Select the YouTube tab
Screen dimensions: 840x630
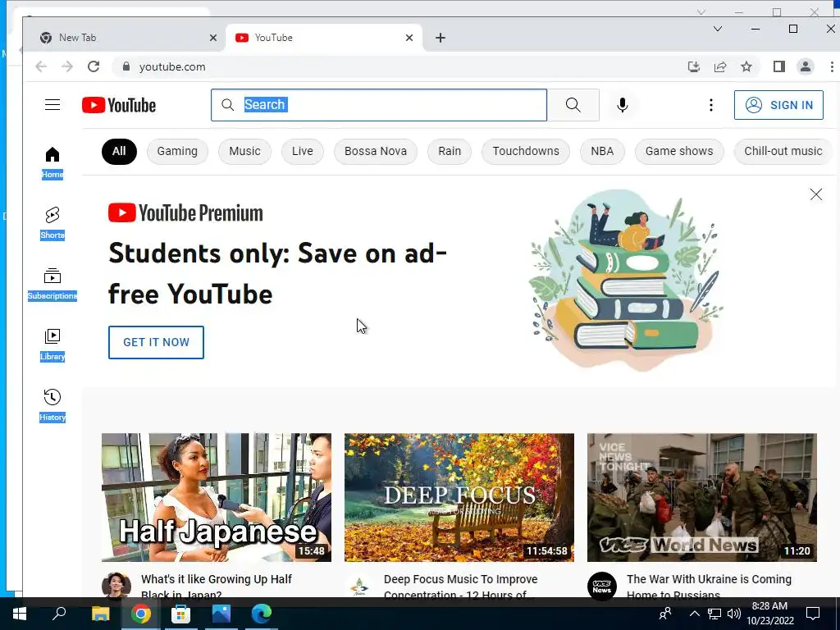pyautogui.click(x=324, y=38)
